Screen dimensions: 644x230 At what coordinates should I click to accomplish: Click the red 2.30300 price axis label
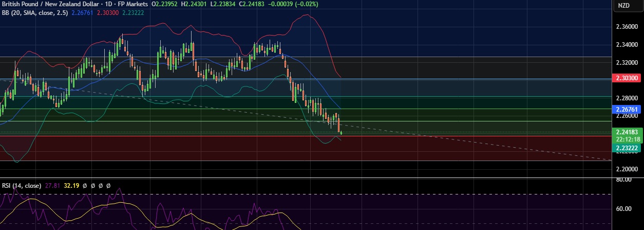[627, 78]
